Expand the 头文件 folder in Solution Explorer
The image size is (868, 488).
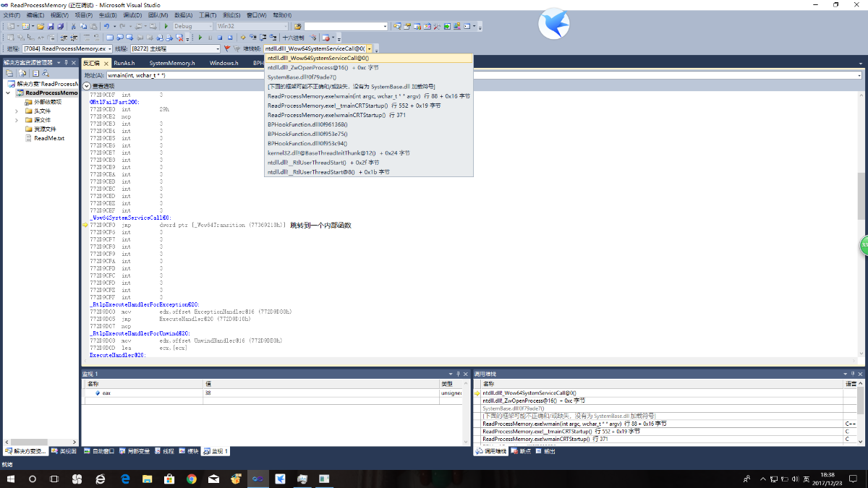coord(17,111)
